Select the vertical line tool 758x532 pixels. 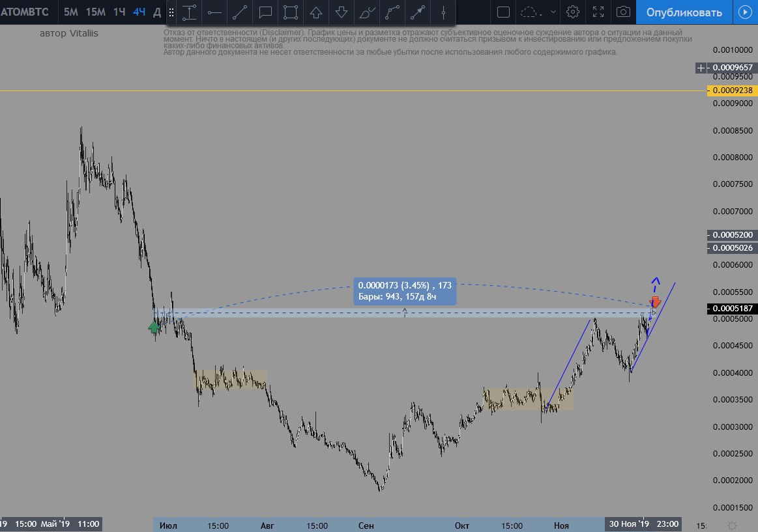tap(443, 12)
